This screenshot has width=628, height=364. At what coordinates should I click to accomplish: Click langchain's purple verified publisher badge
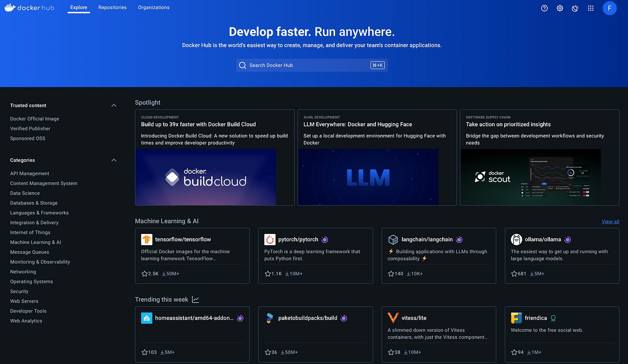coord(459,240)
